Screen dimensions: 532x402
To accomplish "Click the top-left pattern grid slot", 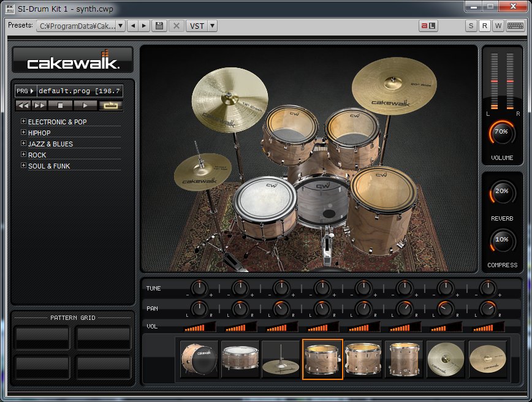I will 42,338.
